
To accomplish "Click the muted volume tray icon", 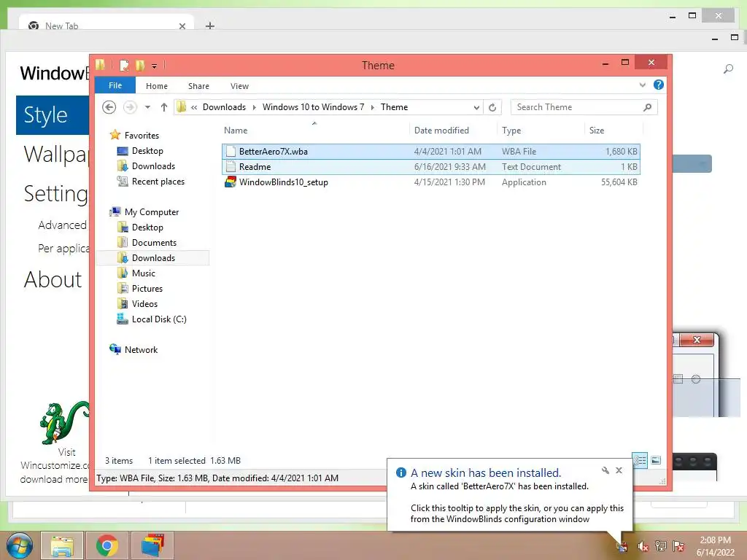I will coord(643,547).
